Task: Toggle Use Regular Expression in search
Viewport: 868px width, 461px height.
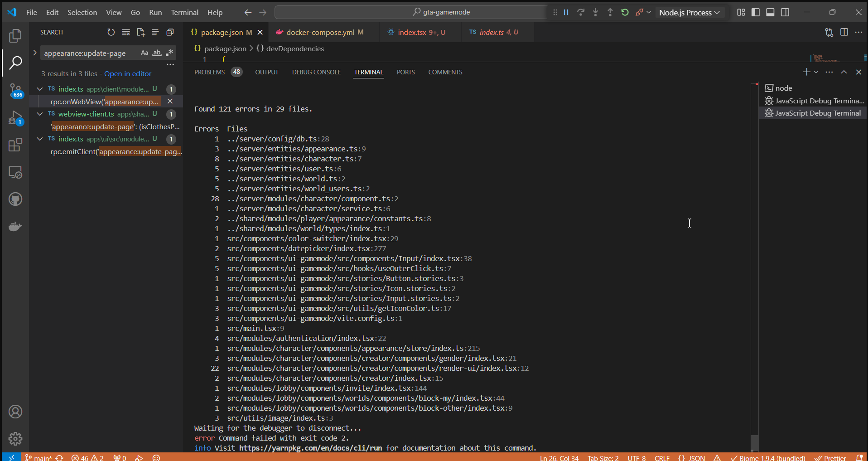Action: (x=169, y=53)
